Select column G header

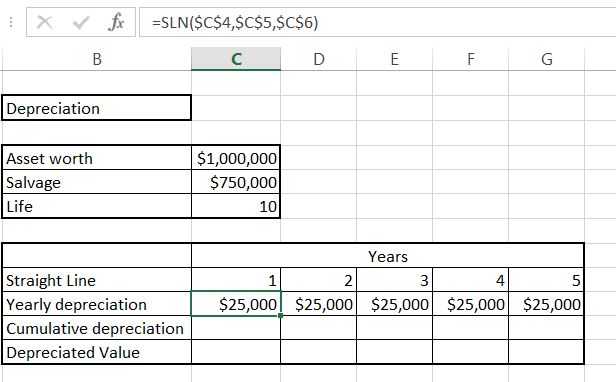pyautogui.click(x=546, y=59)
